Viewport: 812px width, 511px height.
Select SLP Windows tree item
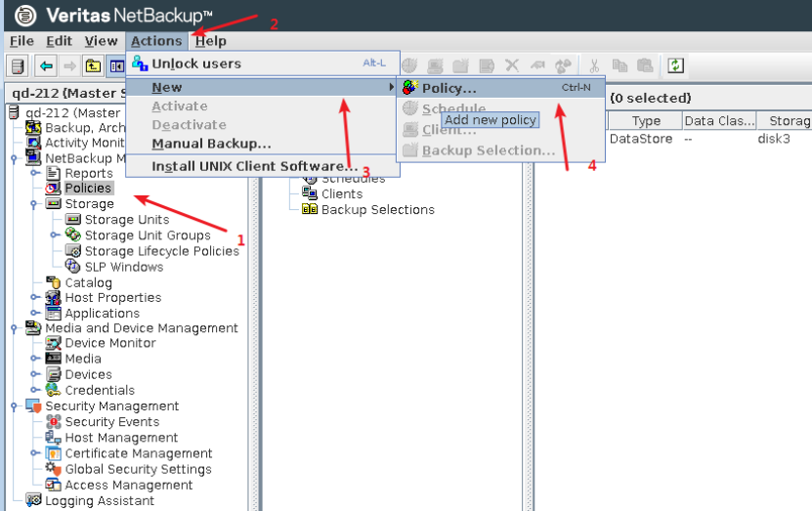coord(124,267)
